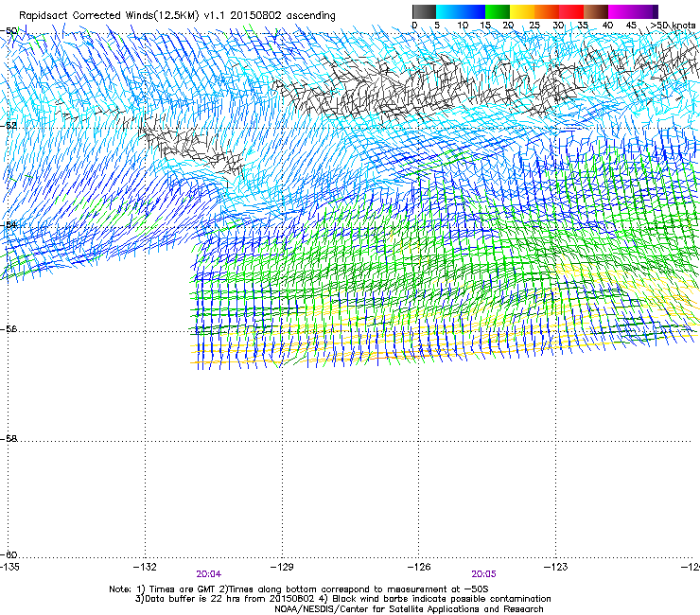
Task: Click the purple timestamp '20:04'
Action: coord(208,574)
